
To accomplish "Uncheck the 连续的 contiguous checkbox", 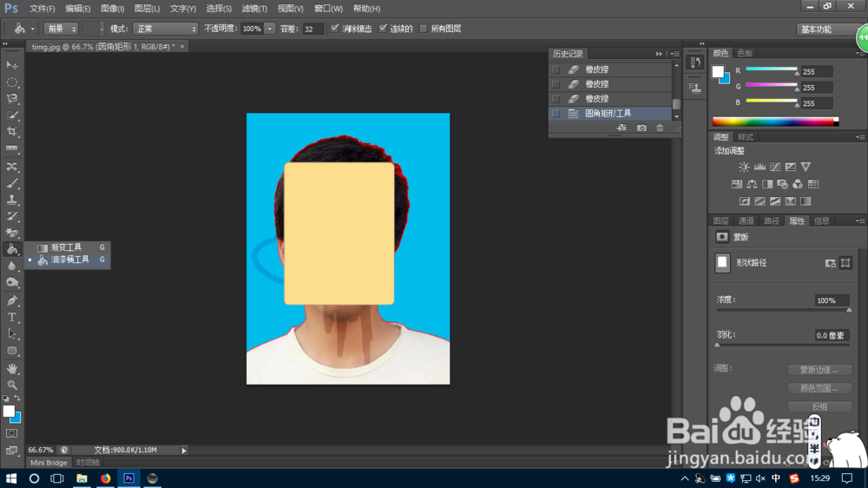I will [383, 29].
